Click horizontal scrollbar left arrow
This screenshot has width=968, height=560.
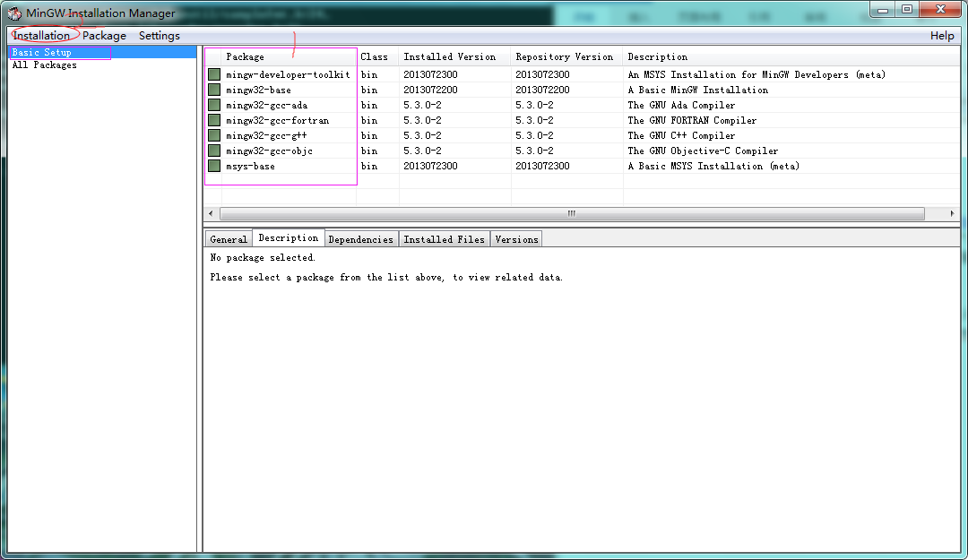pos(212,213)
